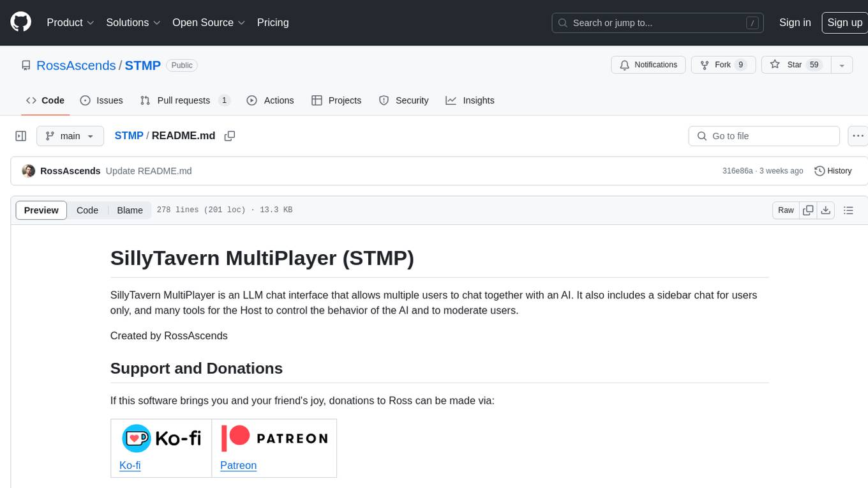Open the STMP repository link in header

click(142, 65)
